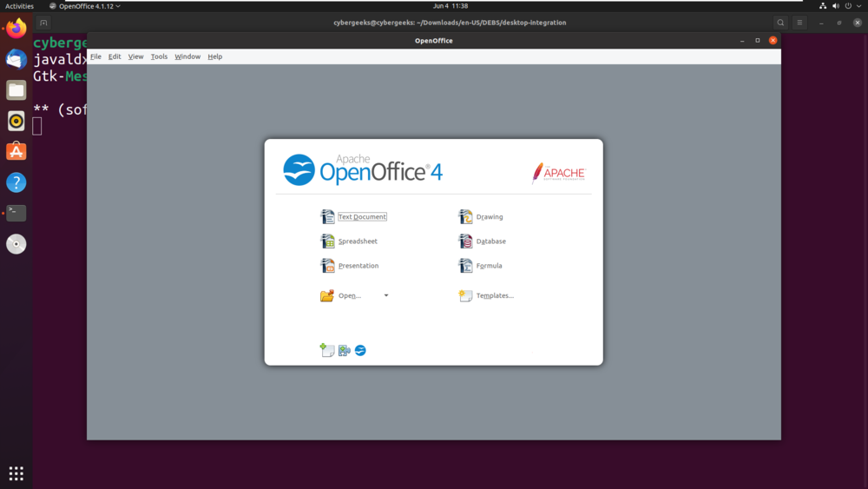Click the add extensions puzzle icon
Viewport: 868px width, 489px height.
pyautogui.click(x=345, y=351)
